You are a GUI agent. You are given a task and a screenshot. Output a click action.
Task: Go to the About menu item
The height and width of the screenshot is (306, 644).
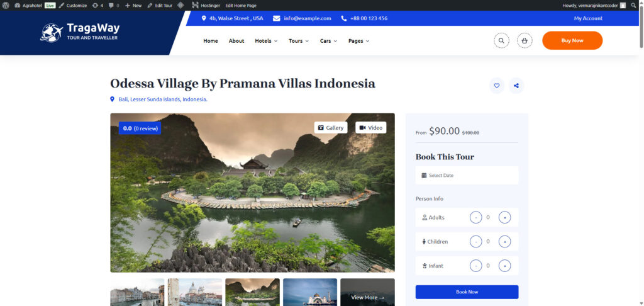coord(236,41)
